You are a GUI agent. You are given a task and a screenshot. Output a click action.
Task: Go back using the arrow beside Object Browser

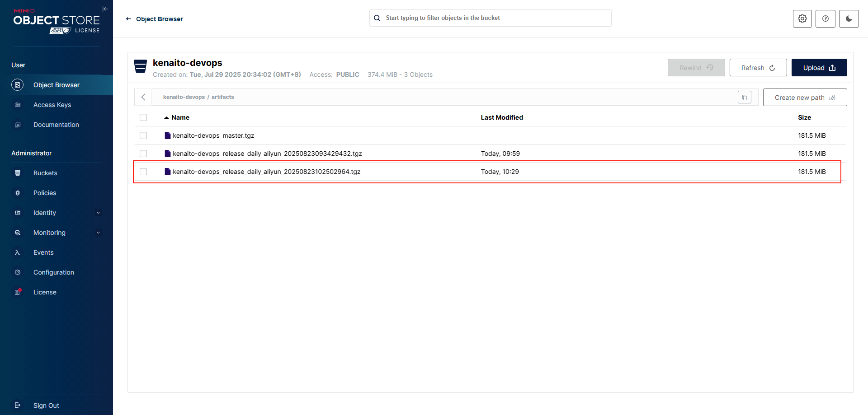[x=128, y=19]
